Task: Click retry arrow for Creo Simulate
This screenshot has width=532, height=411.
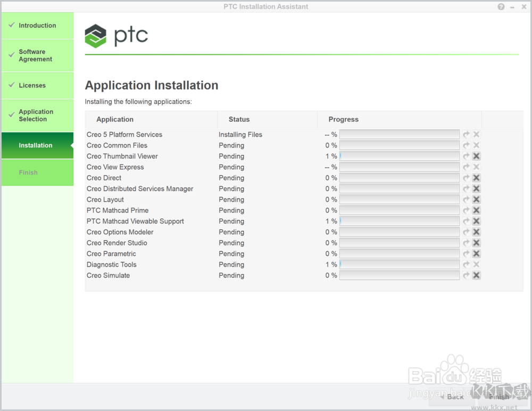Action: [x=466, y=275]
